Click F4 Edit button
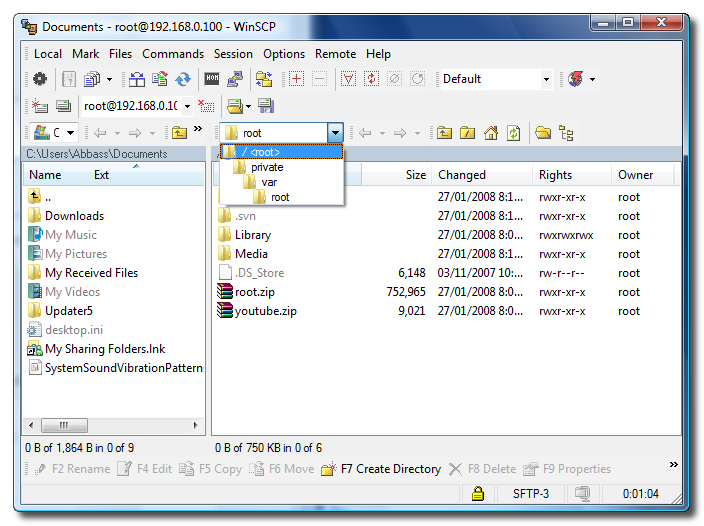This screenshot has width=704, height=526. coord(145,469)
